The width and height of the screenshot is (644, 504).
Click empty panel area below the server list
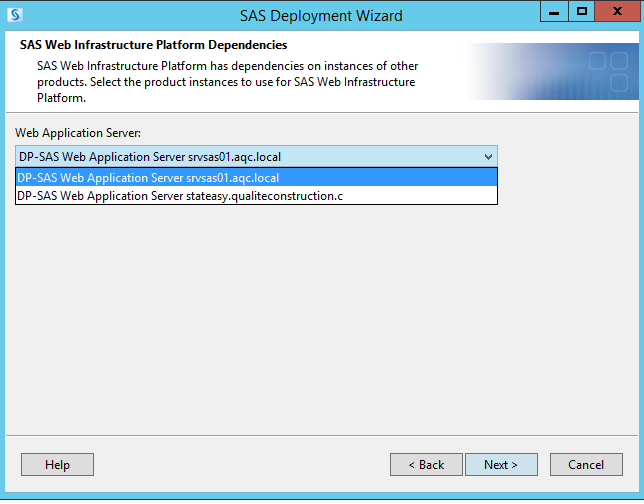[320, 320]
